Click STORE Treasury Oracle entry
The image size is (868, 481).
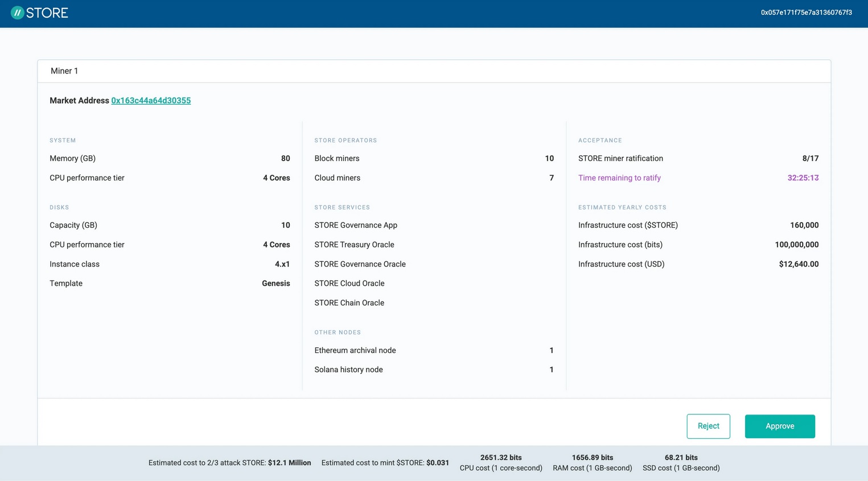click(354, 245)
